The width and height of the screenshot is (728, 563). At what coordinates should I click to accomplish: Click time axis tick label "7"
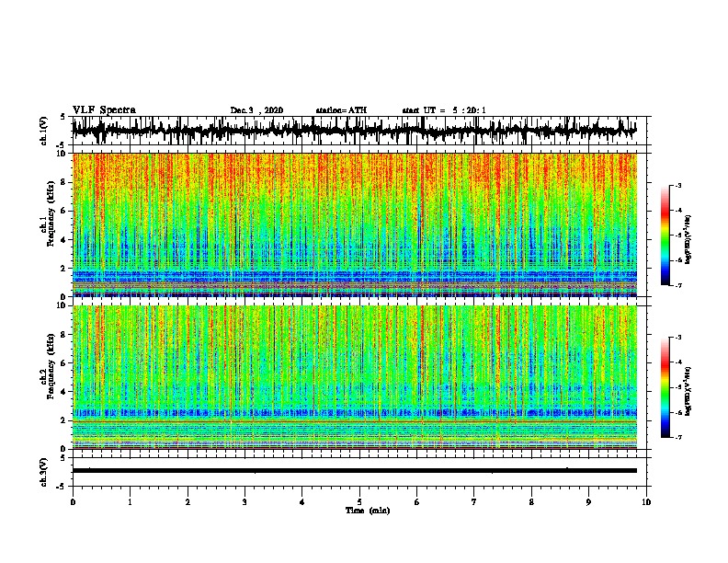point(474,502)
